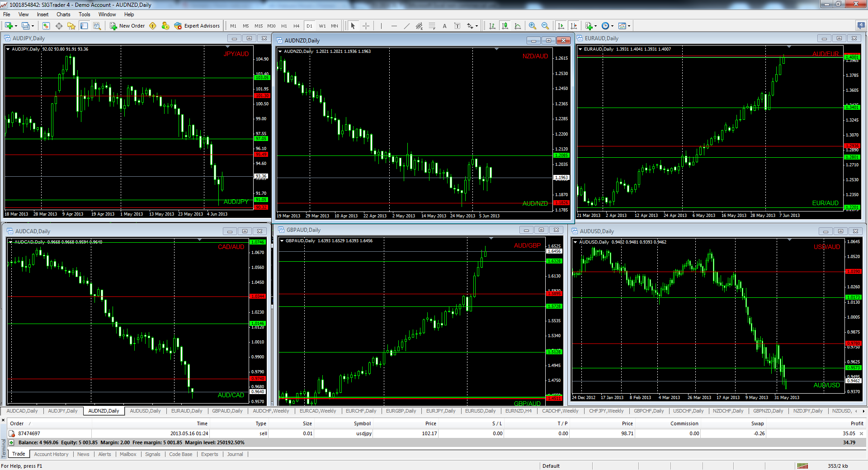
Task: Switch chart to bar chart mode
Action: coord(492,26)
